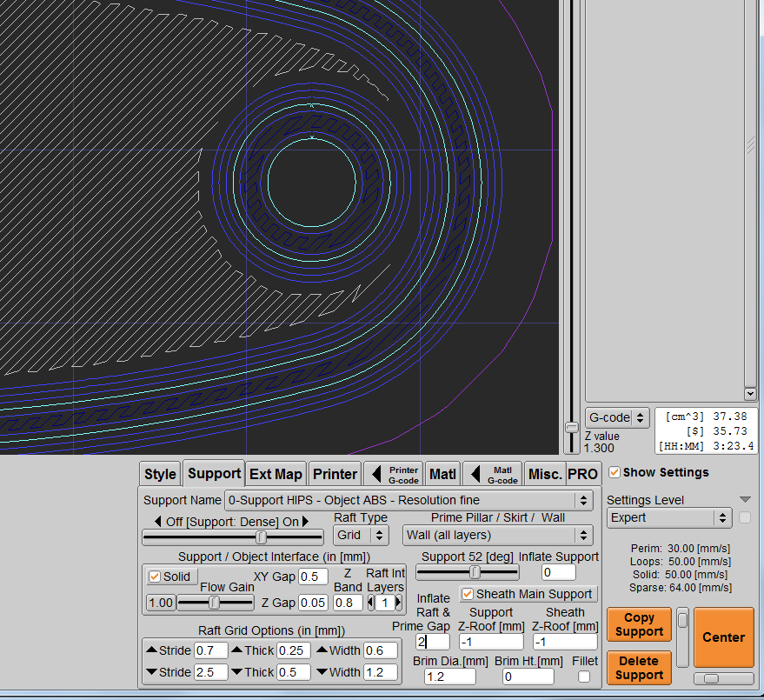Click left arrow to turn support Off
Image resolution: width=764 pixels, height=700 pixels.
coord(158,521)
